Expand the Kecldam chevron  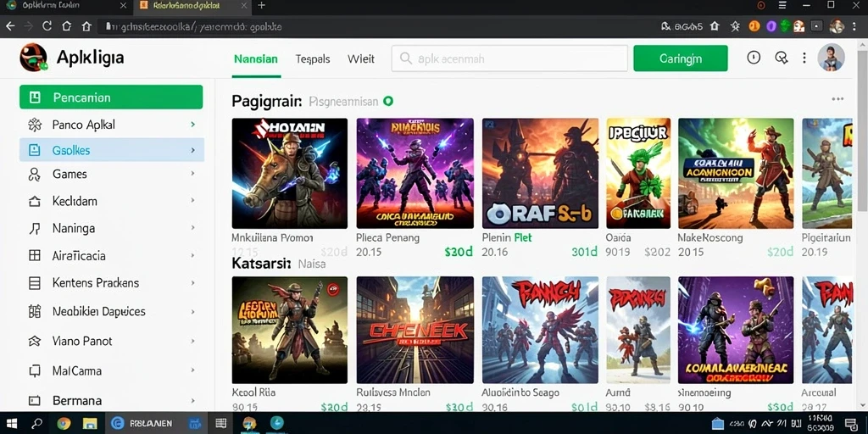point(192,200)
